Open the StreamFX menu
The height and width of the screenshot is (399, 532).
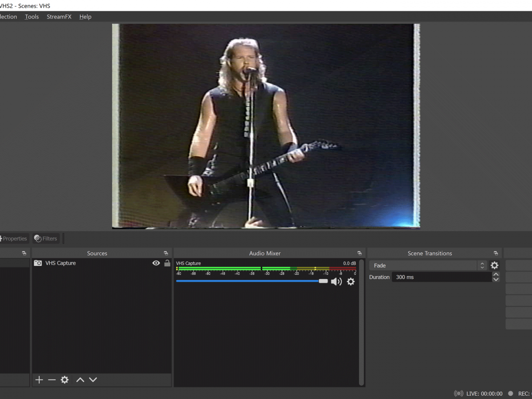[x=59, y=17]
